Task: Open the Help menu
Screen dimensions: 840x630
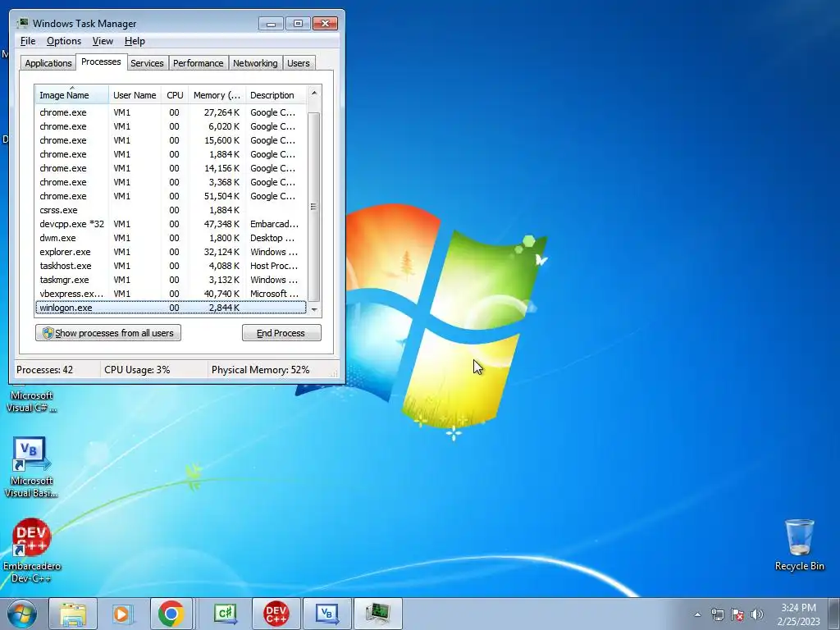Action: 135,41
